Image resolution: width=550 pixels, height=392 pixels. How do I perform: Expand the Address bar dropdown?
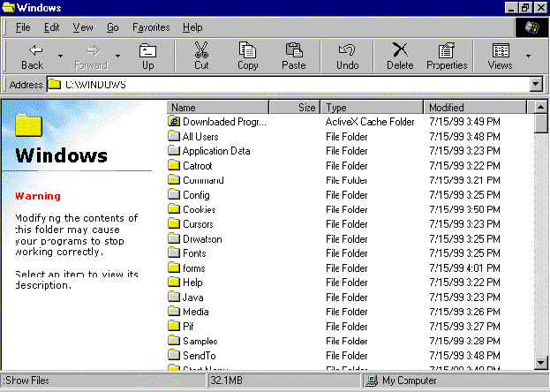tap(535, 85)
